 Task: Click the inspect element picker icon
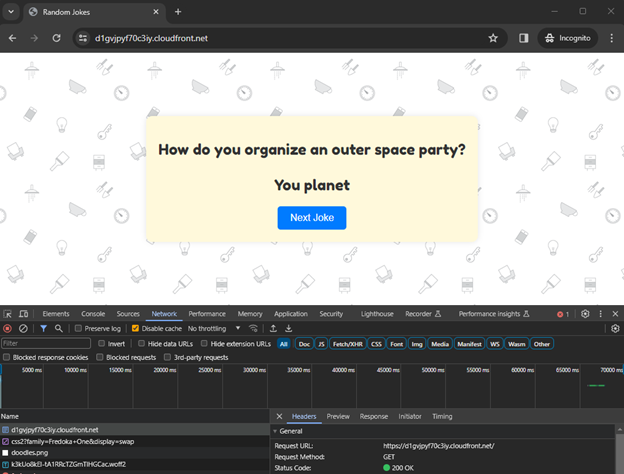pos(8,314)
